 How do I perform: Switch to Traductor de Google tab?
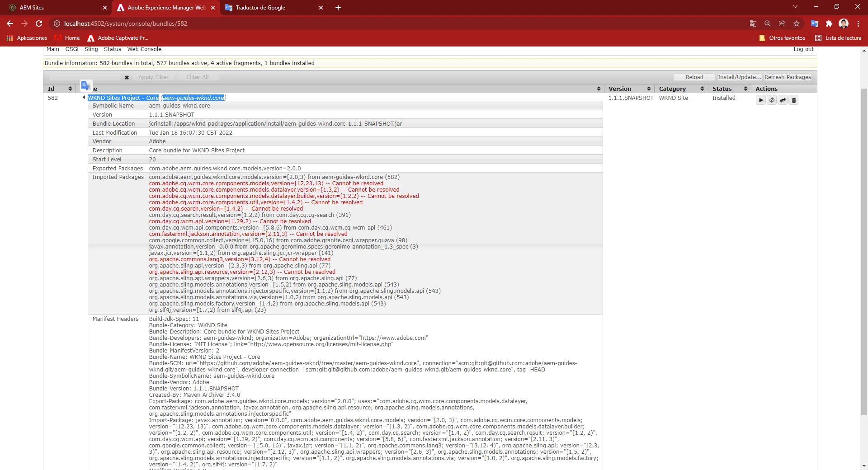coord(273,8)
